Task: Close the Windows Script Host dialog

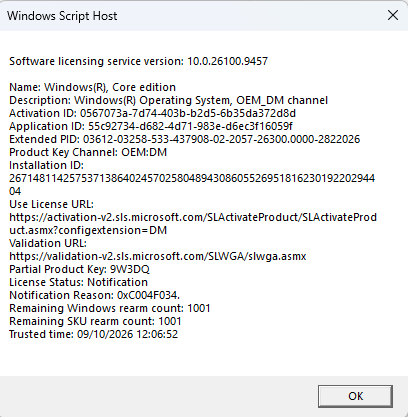Action: 393,15
